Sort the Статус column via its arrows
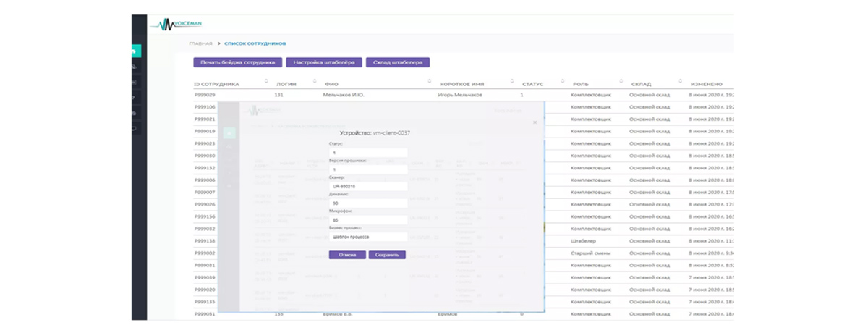Image resolution: width=868 pixels, height=333 pixels. 563,82
